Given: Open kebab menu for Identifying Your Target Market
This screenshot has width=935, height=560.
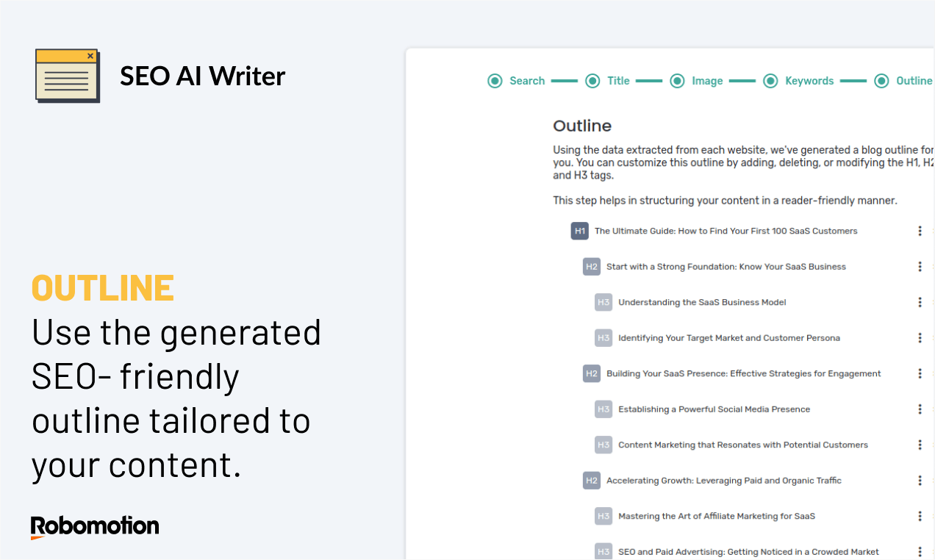Looking at the screenshot, I should [920, 338].
